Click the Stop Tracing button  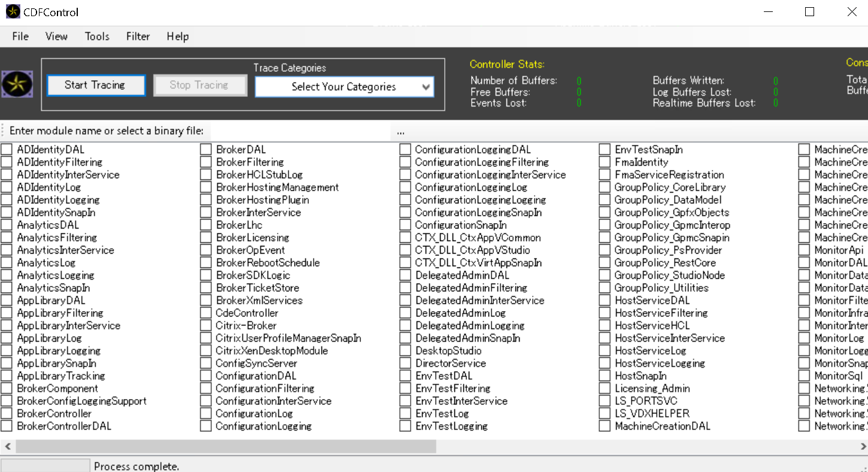click(x=199, y=85)
